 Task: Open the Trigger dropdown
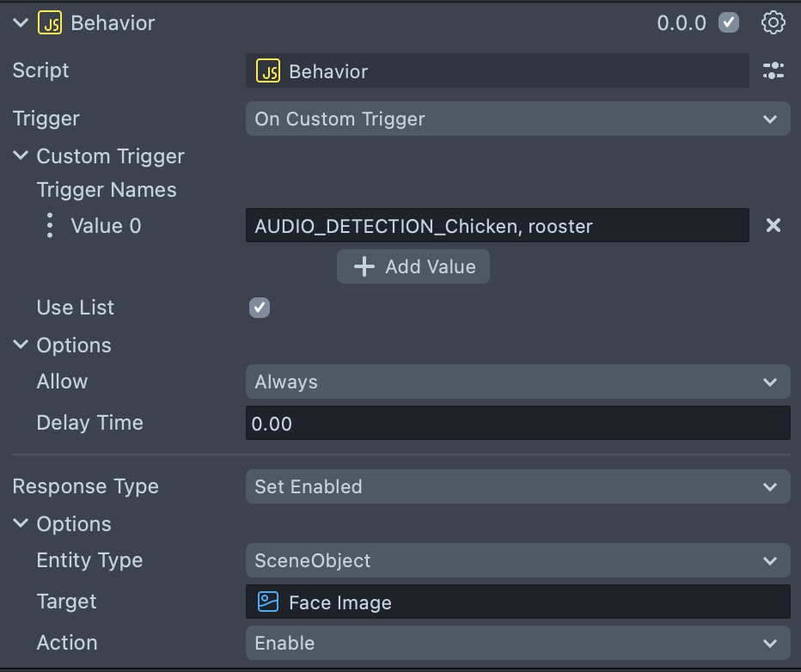tap(517, 119)
